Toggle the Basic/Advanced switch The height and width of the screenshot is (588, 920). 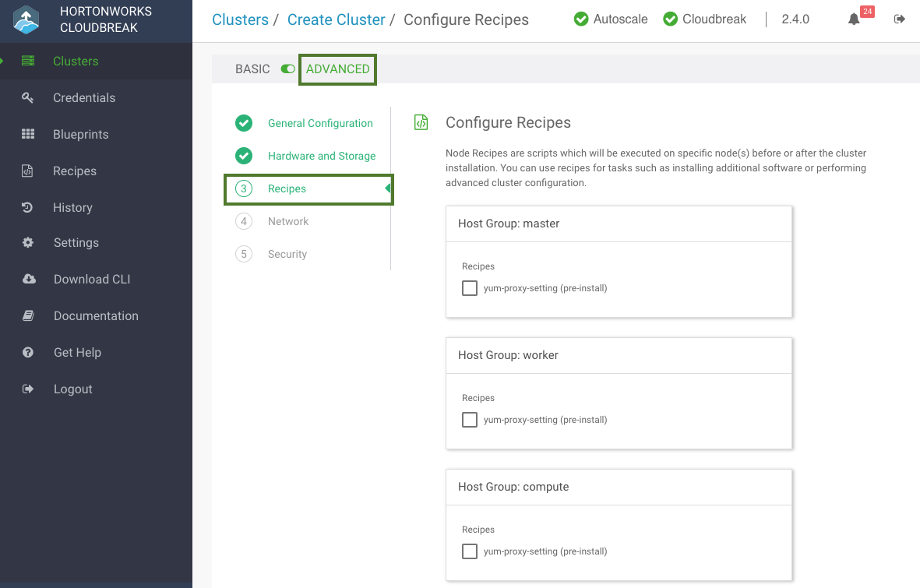coord(287,69)
